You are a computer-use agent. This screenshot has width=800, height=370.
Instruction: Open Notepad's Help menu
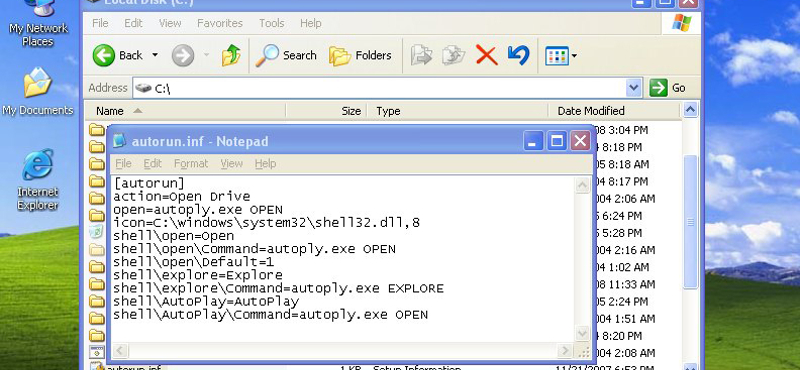265,163
